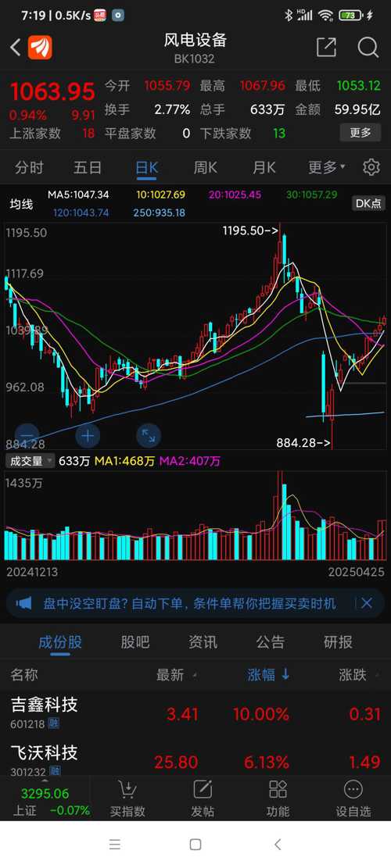The width and height of the screenshot is (391, 868).
Task: Toggle the DK点 indicator
Action: [368, 203]
